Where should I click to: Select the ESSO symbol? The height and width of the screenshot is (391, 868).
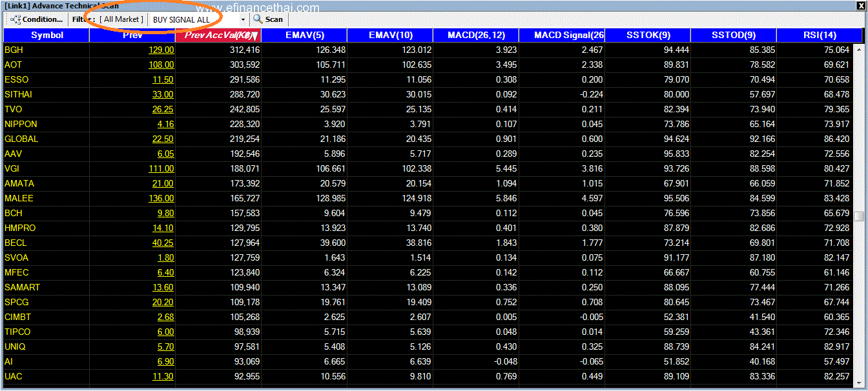click(x=16, y=79)
